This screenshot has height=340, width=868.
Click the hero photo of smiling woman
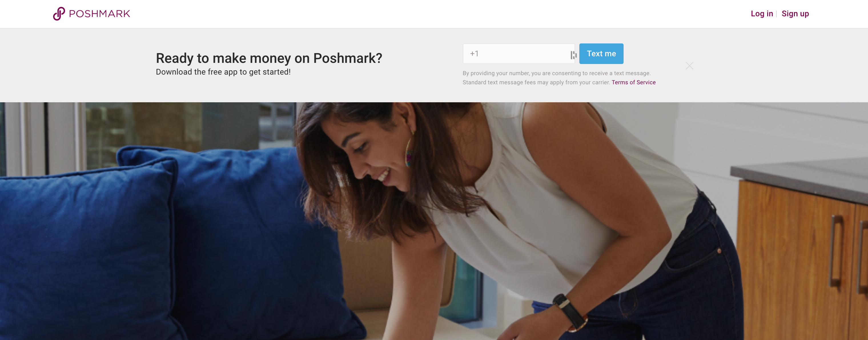point(434,221)
